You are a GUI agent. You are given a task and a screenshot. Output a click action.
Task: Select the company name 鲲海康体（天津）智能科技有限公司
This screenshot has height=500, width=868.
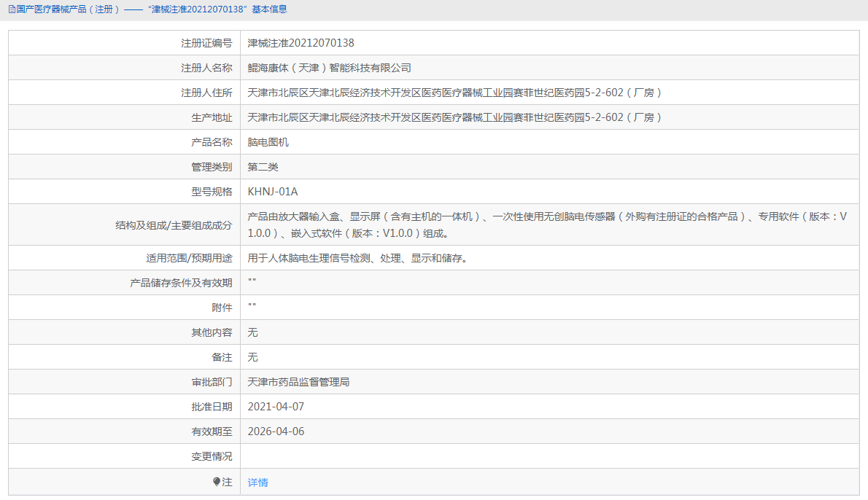tap(330, 67)
